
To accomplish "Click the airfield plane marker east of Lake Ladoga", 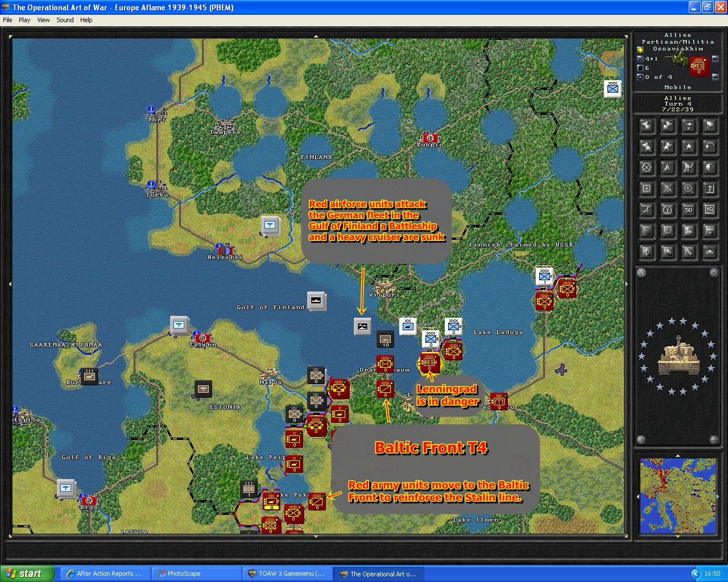I will pyautogui.click(x=561, y=370).
